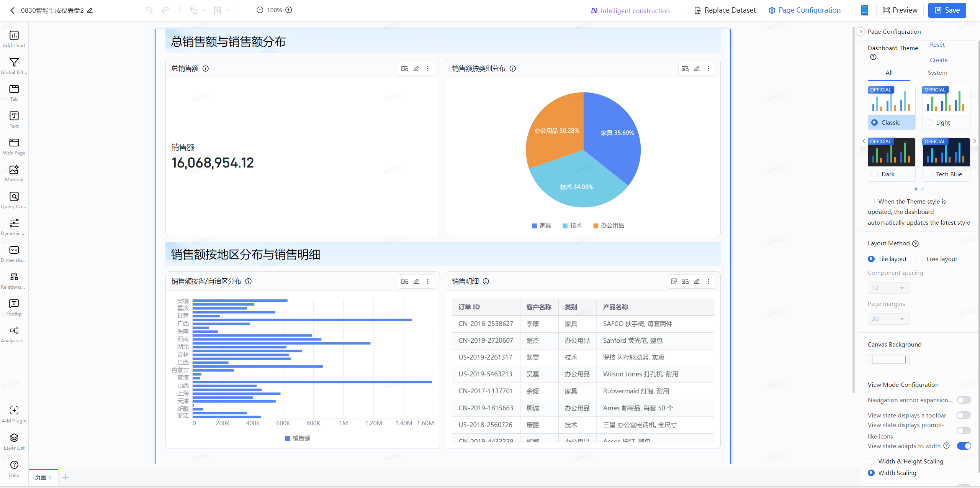Screen dimensions: 980x488
Task: Add a Query Component
Action: [14, 200]
